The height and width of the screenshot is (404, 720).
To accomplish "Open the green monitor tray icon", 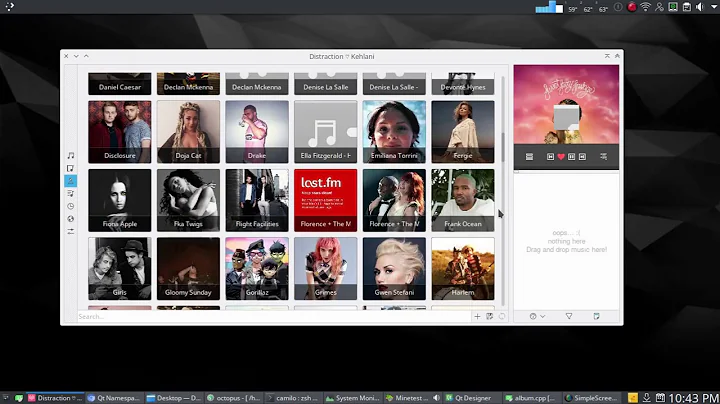I will coord(673,7).
